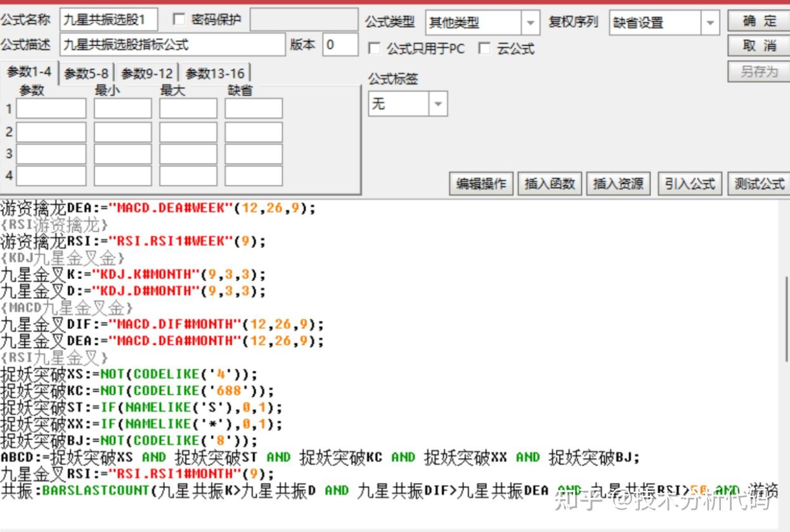
Task: Click row 1 最大 value field
Action: [x=188, y=108]
